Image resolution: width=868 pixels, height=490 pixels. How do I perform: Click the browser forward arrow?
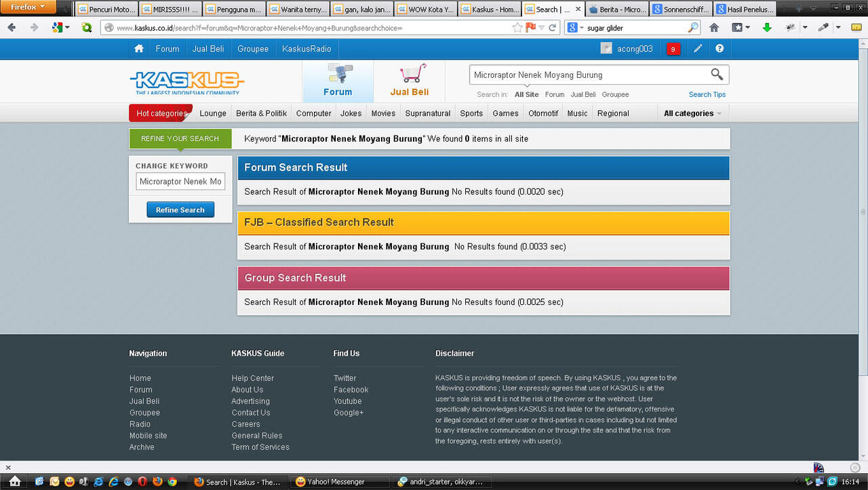[34, 28]
